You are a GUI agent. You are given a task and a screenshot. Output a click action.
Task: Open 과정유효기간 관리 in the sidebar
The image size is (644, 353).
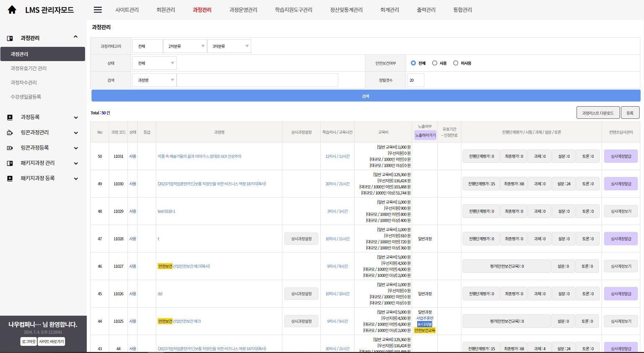[28, 68]
